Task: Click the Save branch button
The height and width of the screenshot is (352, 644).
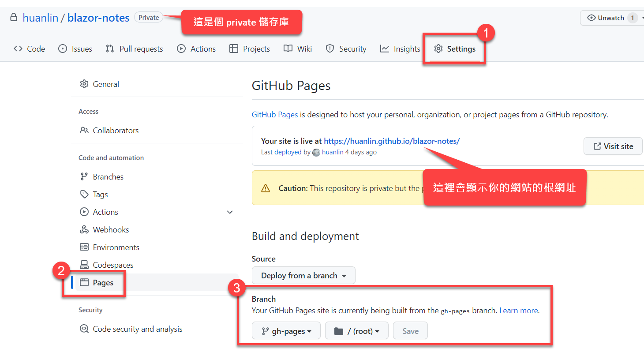Action: point(410,331)
